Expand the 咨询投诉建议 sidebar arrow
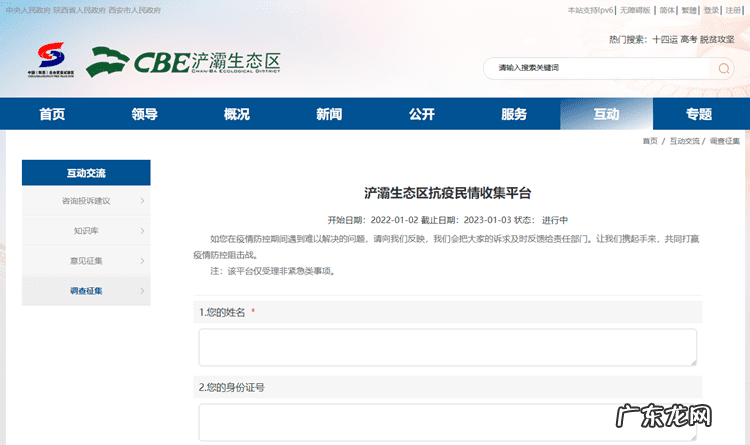This screenshot has width=750, height=445. [x=142, y=201]
